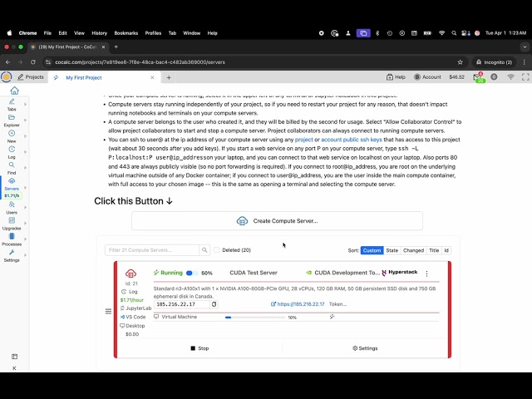
Task: Toggle the Deleted (20) checkbox
Action: [x=217, y=250]
